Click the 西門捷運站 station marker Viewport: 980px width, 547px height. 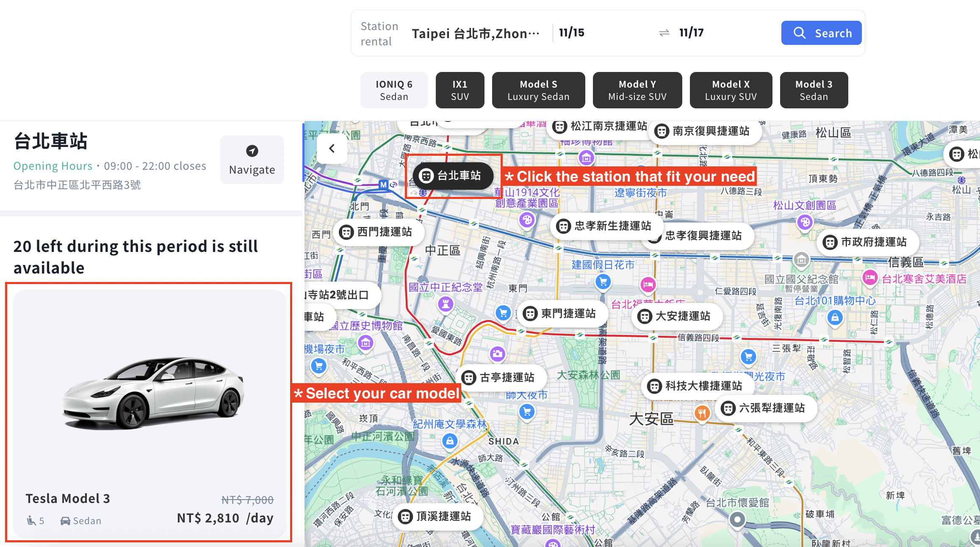coord(378,232)
